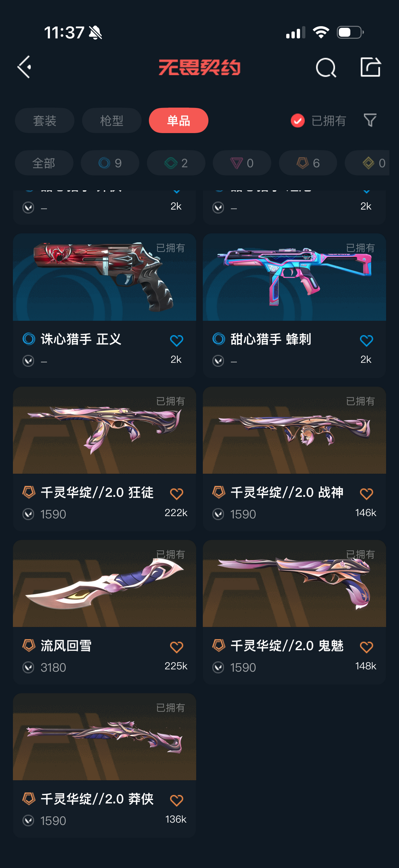Viewport: 399px width, 868px height.
Task: Tap the heart icon for 千灵华绽//2.0 鬼魅
Action: coord(366,647)
